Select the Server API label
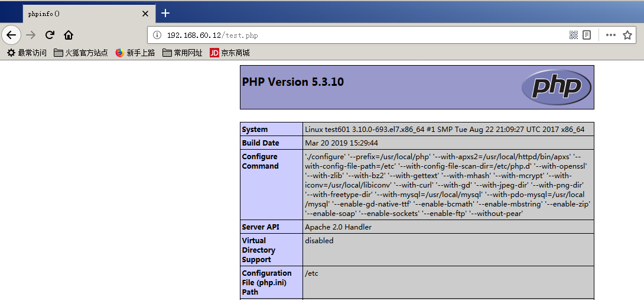Viewport: 644px width, 300px height. (x=261, y=227)
